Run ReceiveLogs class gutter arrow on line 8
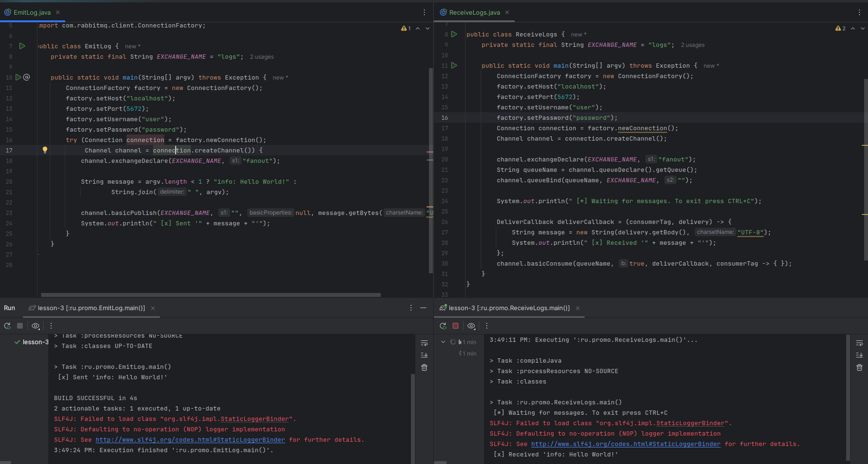The width and height of the screenshot is (868, 464). 454,34
